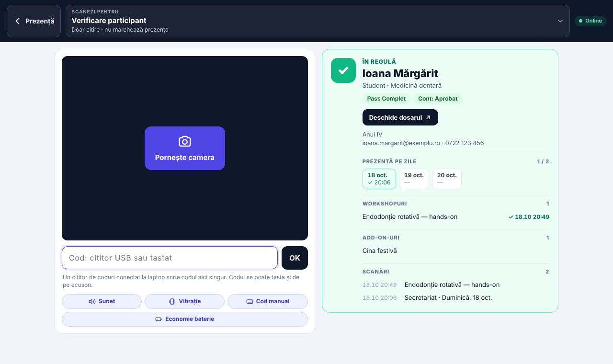Click the camera icon in scanner area
Image resolution: width=613 pixels, height=364 pixels.
coord(185,141)
